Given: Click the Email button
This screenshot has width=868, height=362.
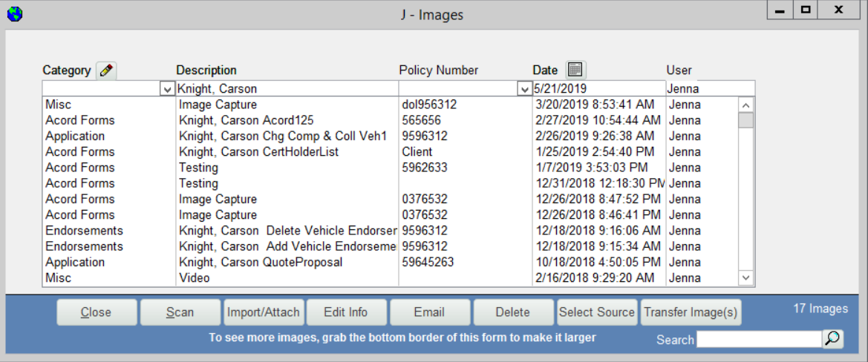Looking at the screenshot, I should (429, 312).
